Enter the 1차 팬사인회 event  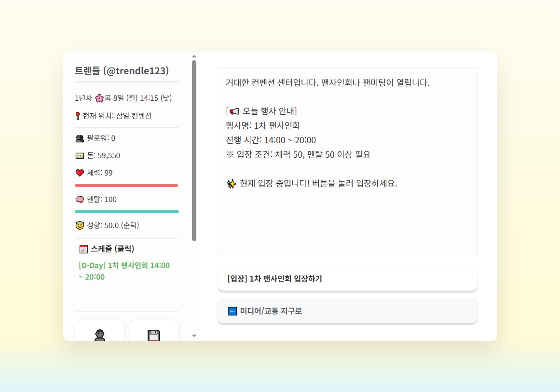347,279
